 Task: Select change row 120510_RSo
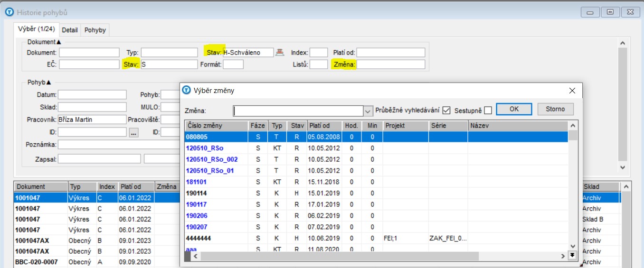click(376, 148)
